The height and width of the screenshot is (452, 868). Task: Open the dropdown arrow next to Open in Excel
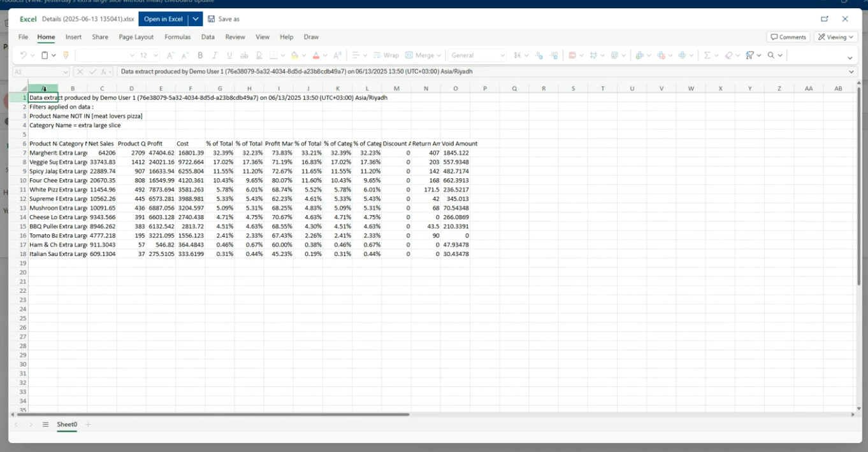(x=196, y=19)
